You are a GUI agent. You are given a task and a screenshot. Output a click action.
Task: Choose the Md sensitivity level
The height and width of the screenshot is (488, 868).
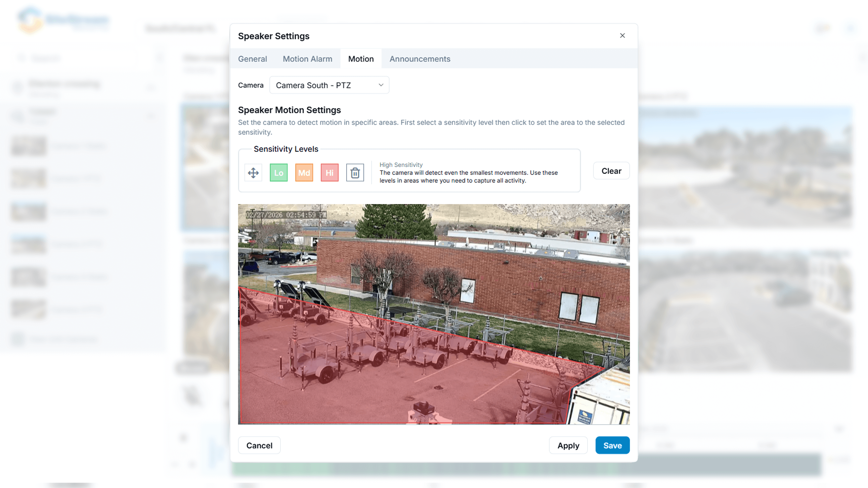pos(304,173)
